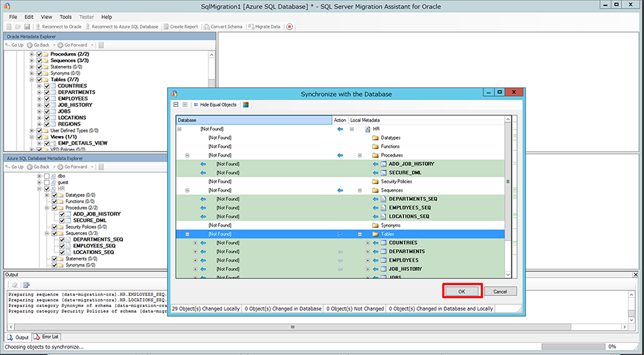Click action arrow on Sequences folder row
The height and width of the screenshot is (355, 644).
pos(340,190)
